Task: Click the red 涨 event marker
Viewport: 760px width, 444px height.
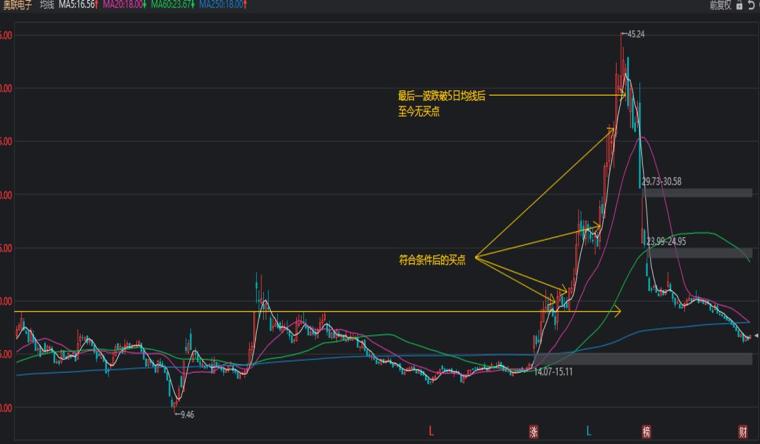Action: (x=534, y=431)
